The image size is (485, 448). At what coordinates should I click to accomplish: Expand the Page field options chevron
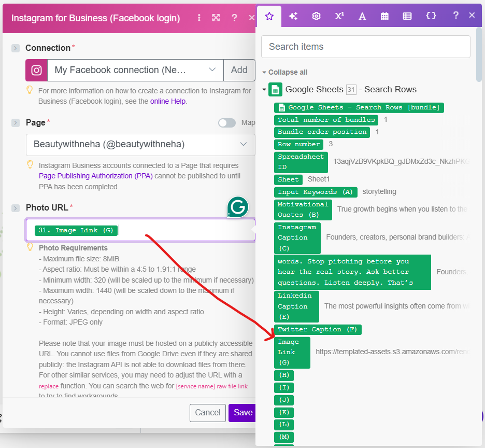[16, 123]
